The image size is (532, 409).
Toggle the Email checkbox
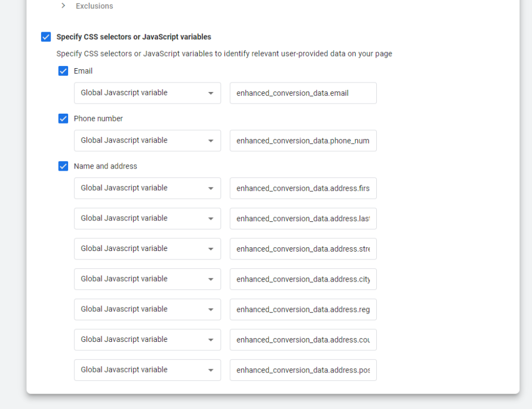pos(63,71)
